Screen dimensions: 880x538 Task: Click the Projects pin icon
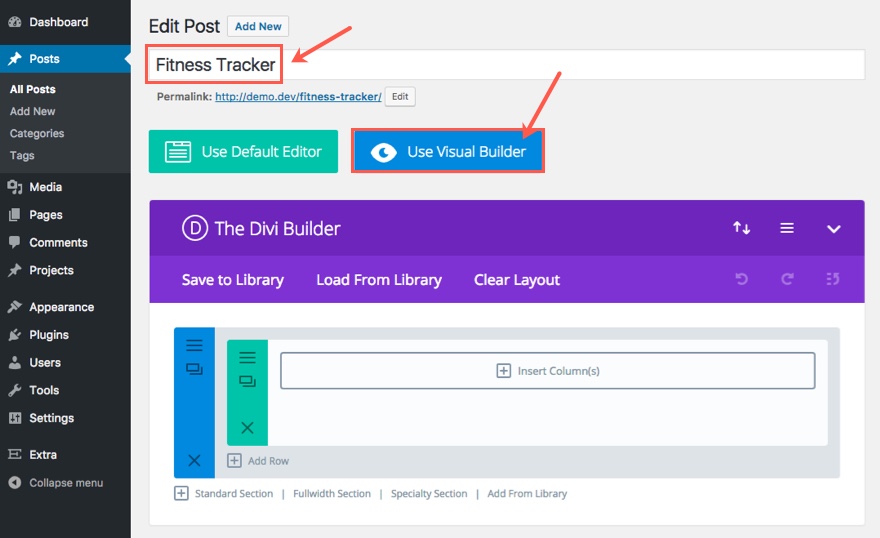point(15,270)
